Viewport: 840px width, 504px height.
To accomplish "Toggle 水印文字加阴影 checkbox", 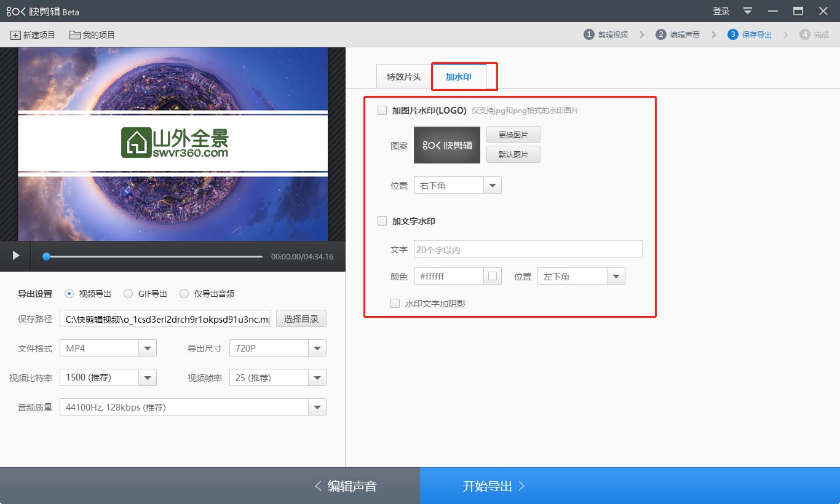I will click(x=395, y=304).
